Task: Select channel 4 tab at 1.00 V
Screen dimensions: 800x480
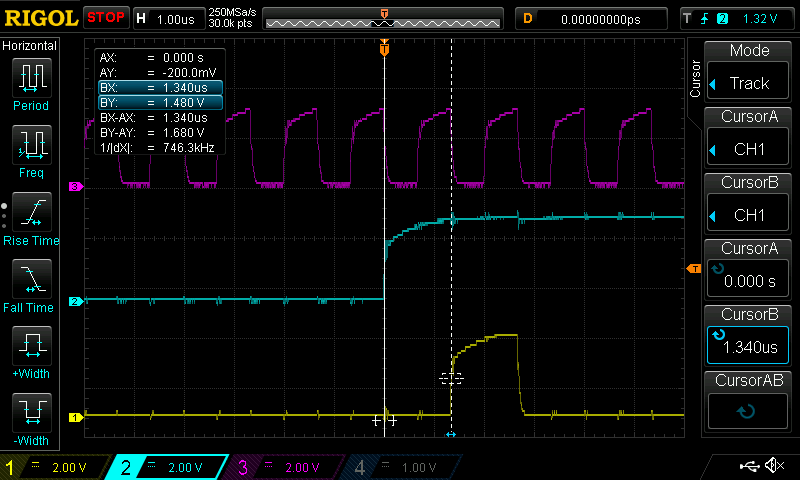Action: tap(401, 467)
